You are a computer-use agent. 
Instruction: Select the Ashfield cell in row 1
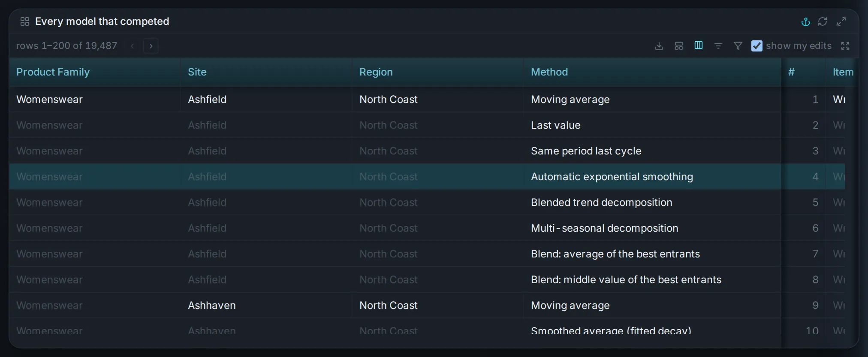point(266,99)
